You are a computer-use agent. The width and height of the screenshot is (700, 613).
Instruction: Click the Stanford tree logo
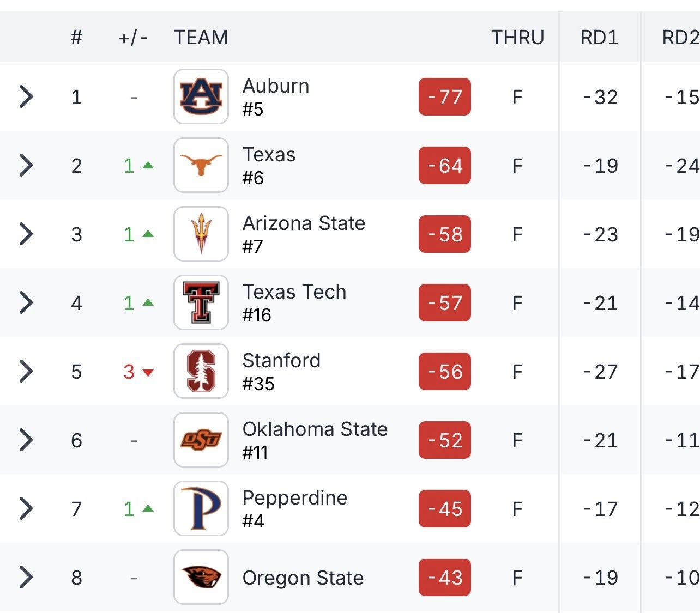click(201, 371)
